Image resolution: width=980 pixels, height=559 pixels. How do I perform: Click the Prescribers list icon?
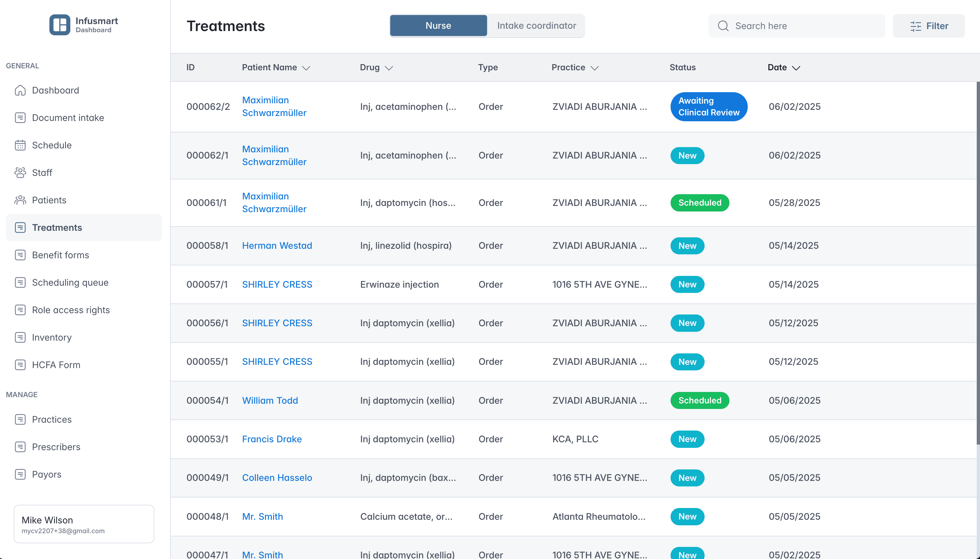point(20,447)
